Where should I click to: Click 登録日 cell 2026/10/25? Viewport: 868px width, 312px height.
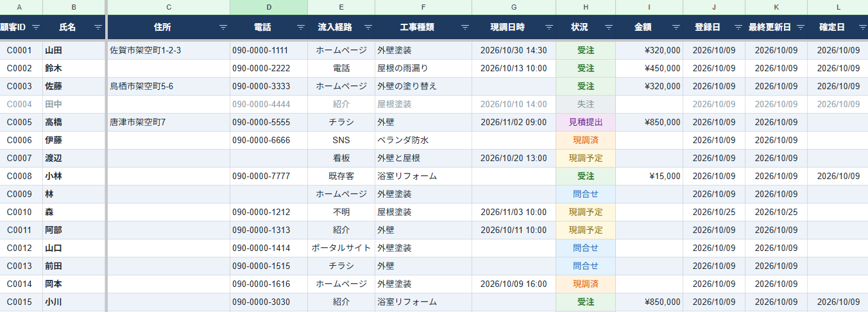pyautogui.click(x=714, y=212)
